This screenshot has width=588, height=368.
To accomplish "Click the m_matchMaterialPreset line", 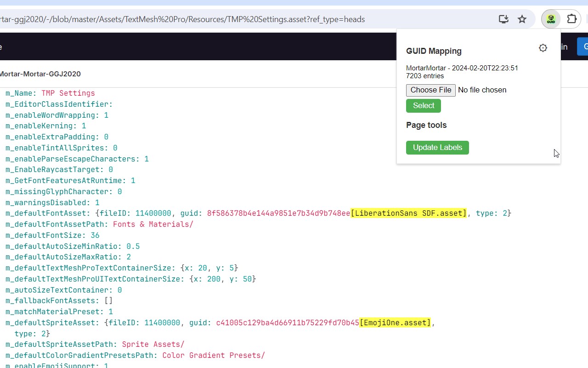I will tap(59, 312).
